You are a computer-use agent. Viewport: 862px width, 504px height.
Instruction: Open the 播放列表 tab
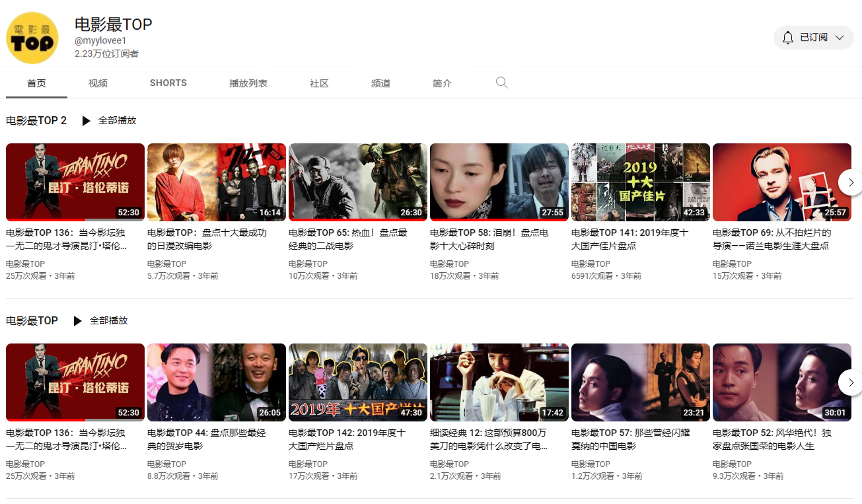(248, 83)
